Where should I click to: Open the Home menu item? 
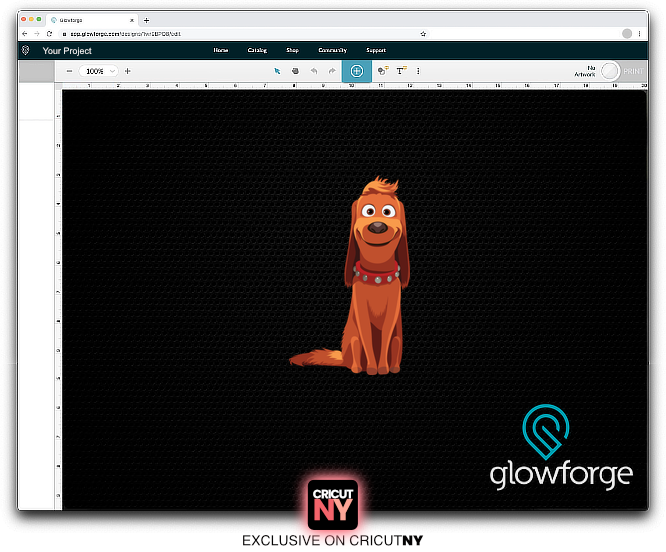click(220, 50)
